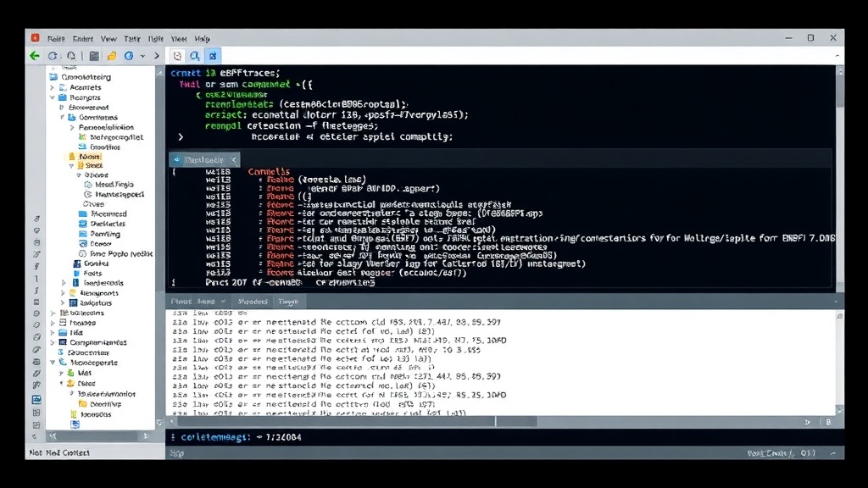Switch to the middle tab of the bottom panel
This screenshot has width=868, height=488.
coord(253,302)
